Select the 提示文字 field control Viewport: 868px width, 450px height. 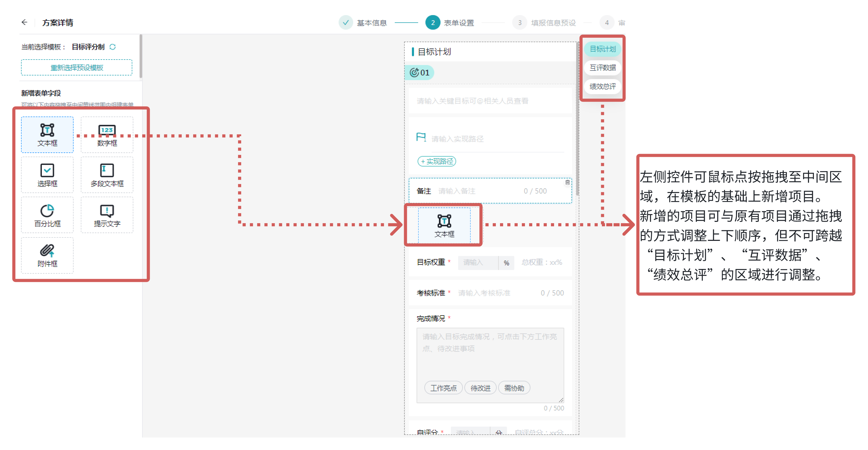point(107,215)
